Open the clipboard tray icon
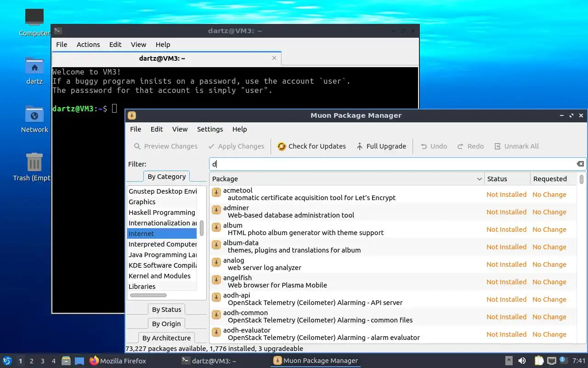 click(539, 361)
